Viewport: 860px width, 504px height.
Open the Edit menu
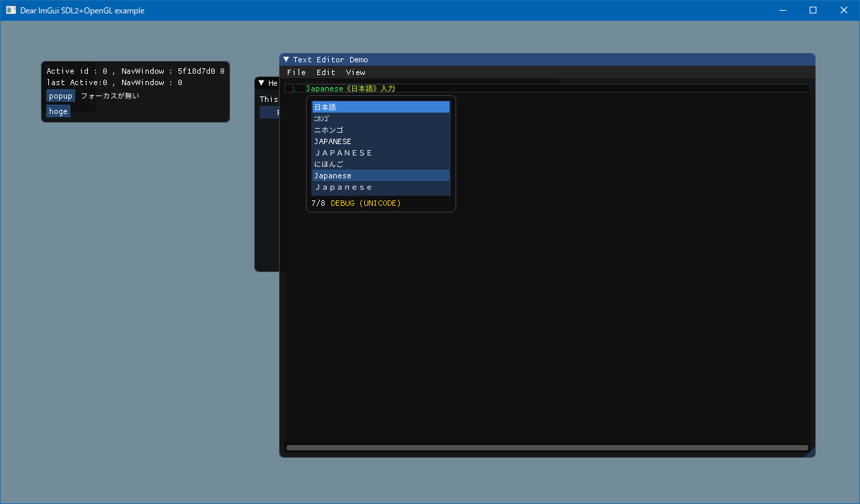click(326, 72)
